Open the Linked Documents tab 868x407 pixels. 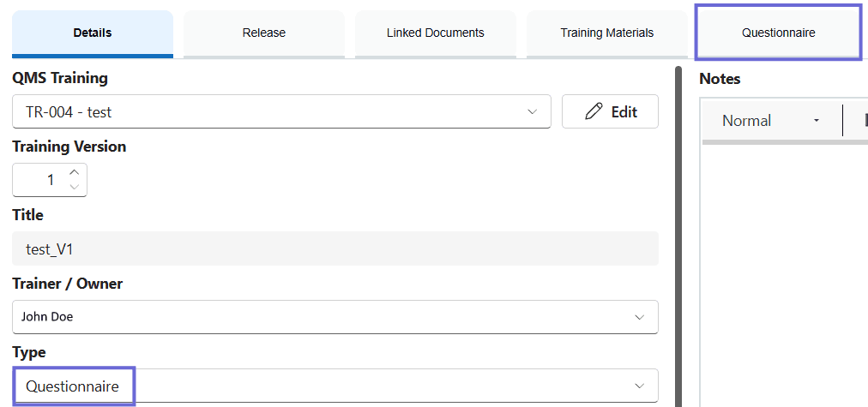coord(436,33)
